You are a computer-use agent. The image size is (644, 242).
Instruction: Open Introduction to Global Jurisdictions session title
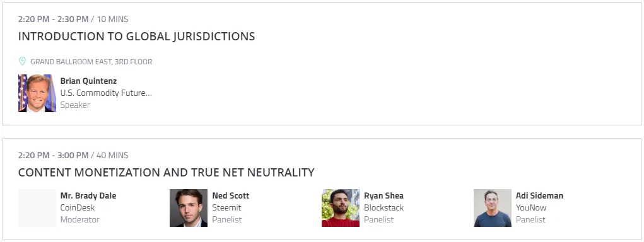coord(136,37)
